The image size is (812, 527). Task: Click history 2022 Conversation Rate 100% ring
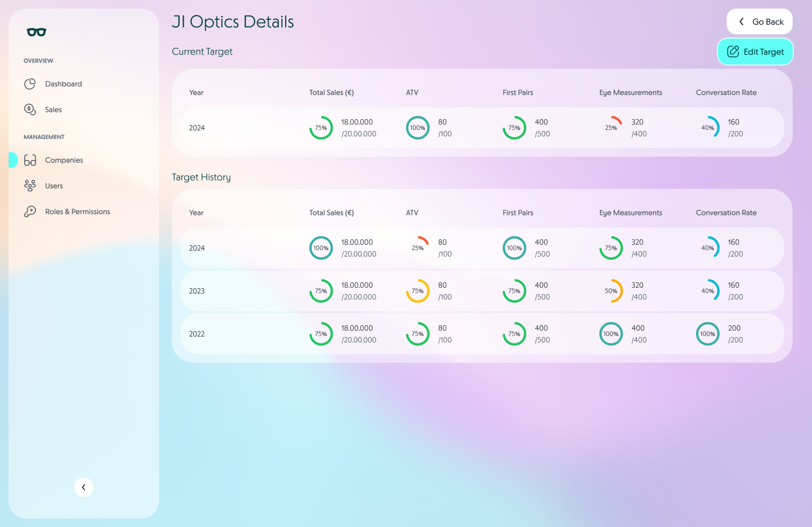tap(708, 334)
